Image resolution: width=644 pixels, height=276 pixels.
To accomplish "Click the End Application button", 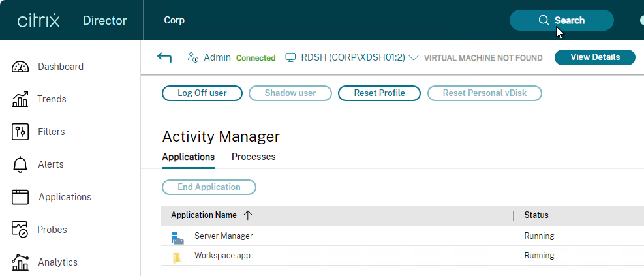I will click(x=209, y=187).
